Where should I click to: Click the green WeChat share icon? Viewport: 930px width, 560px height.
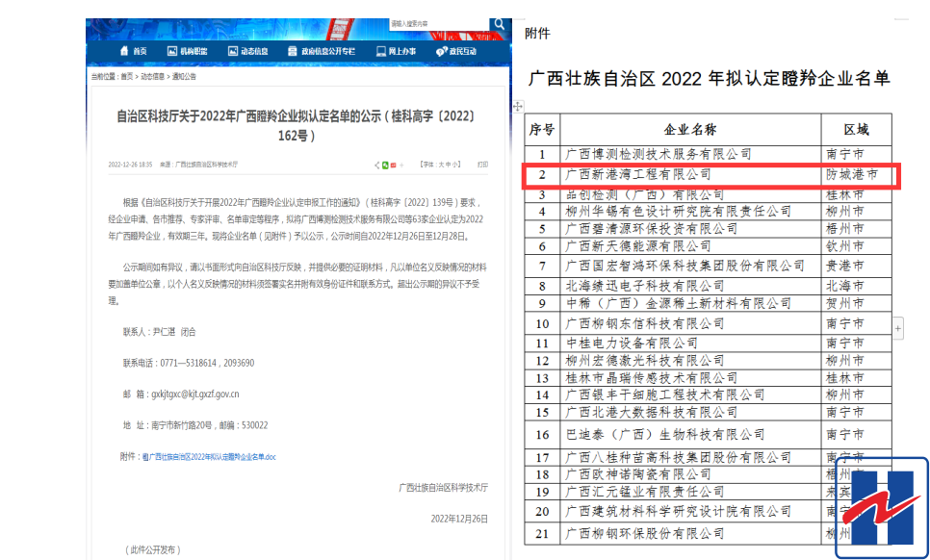[385, 165]
